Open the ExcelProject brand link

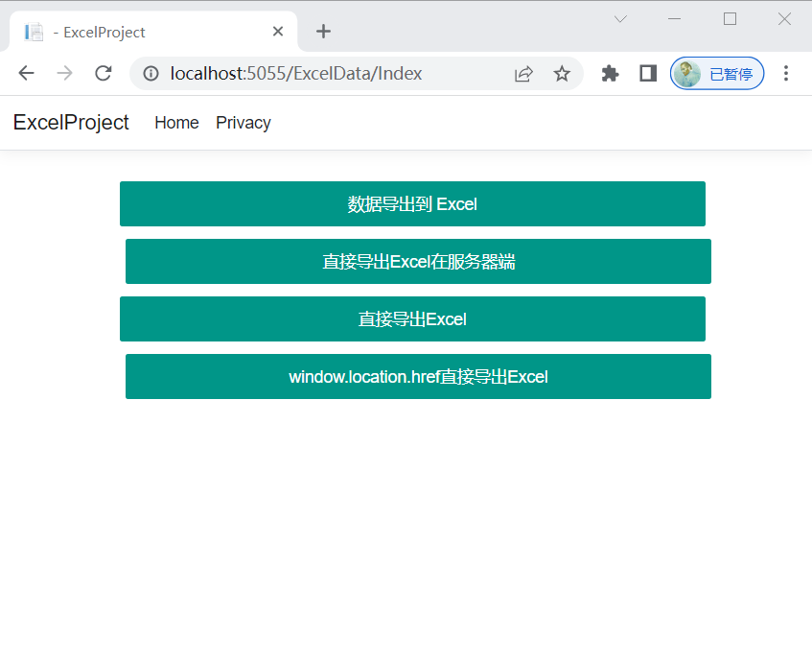click(x=71, y=123)
